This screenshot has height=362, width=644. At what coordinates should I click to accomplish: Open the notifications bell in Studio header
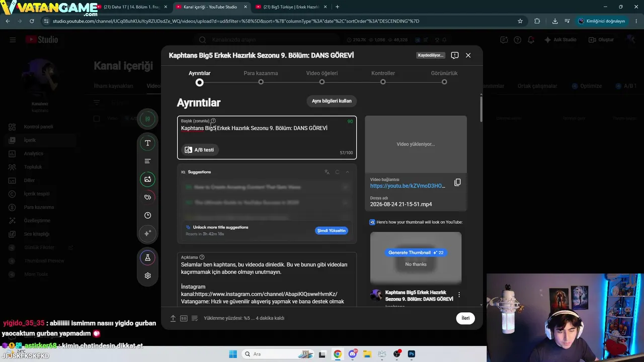[x=531, y=40]
